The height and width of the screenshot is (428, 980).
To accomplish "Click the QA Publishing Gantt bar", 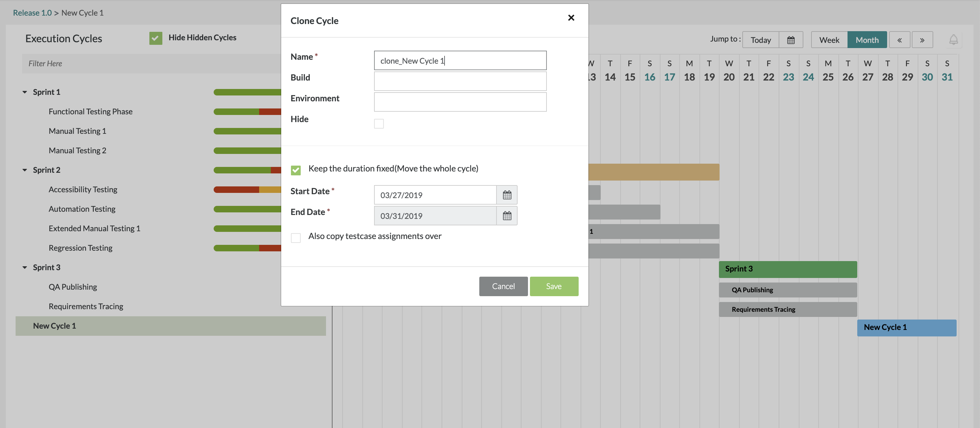I will click(787, 290).
